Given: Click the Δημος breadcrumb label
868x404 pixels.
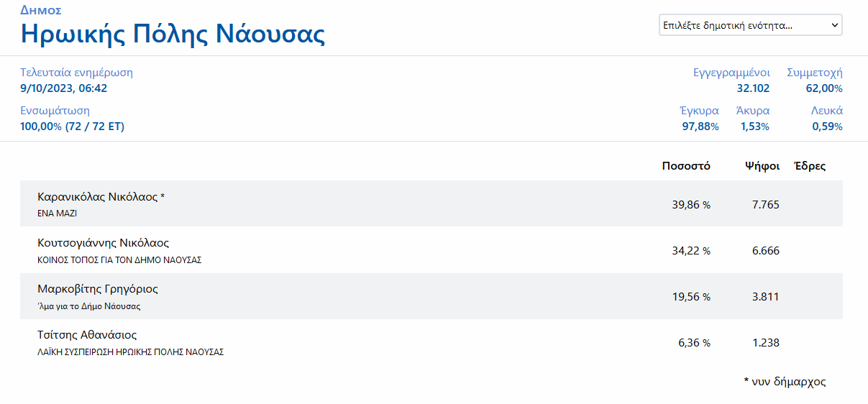Looking at the screenshot, I should point(40,10).
